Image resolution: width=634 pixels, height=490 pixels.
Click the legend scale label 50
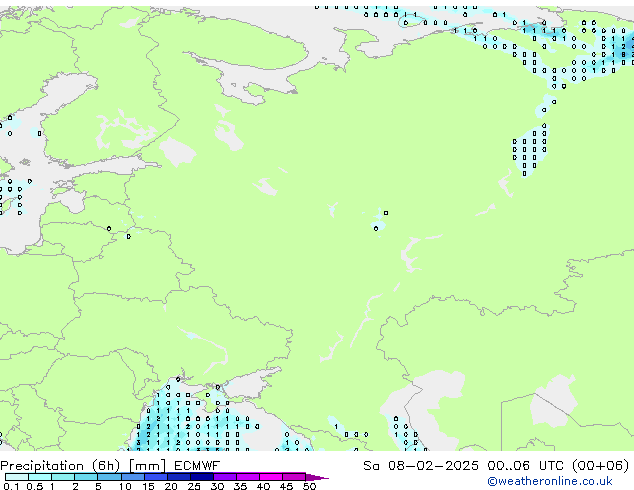[309, 486]
